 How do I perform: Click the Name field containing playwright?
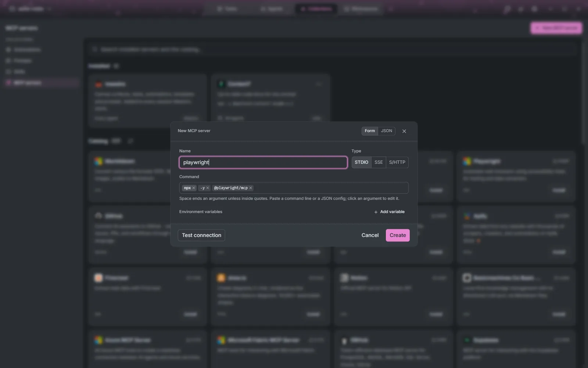tap(263, 162)
